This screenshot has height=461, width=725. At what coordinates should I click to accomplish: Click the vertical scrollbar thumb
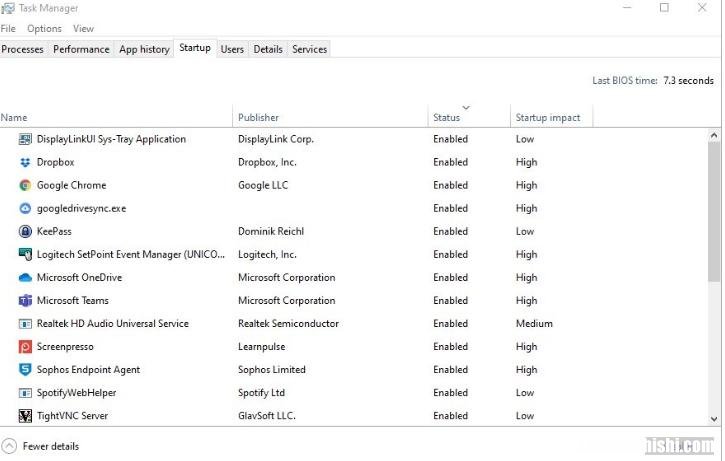click(714, 211)
